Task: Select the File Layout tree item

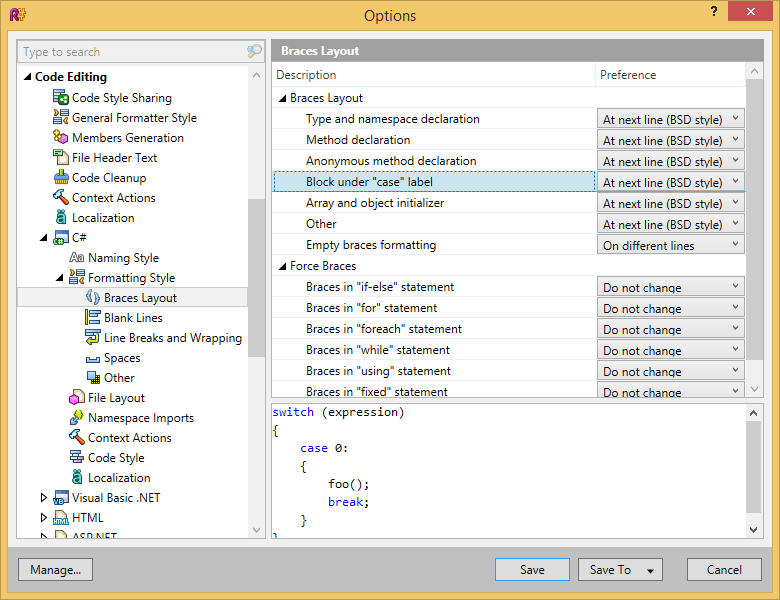Action: pyautogui.click(x=116, y=398)
